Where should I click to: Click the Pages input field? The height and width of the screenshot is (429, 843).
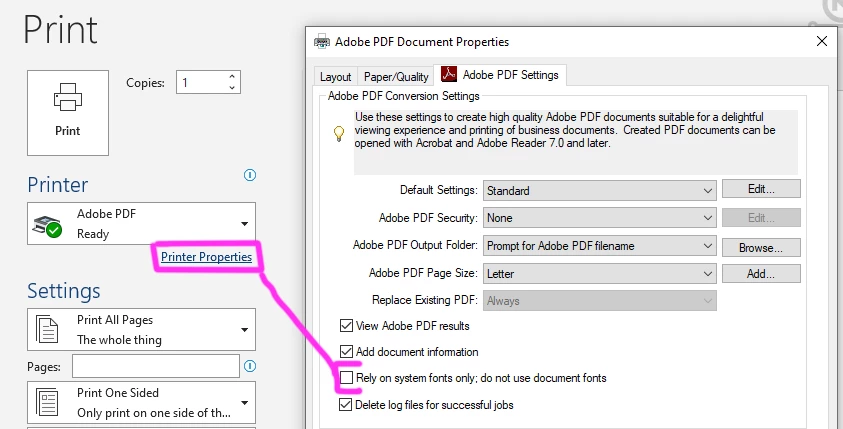pos(156,366)
